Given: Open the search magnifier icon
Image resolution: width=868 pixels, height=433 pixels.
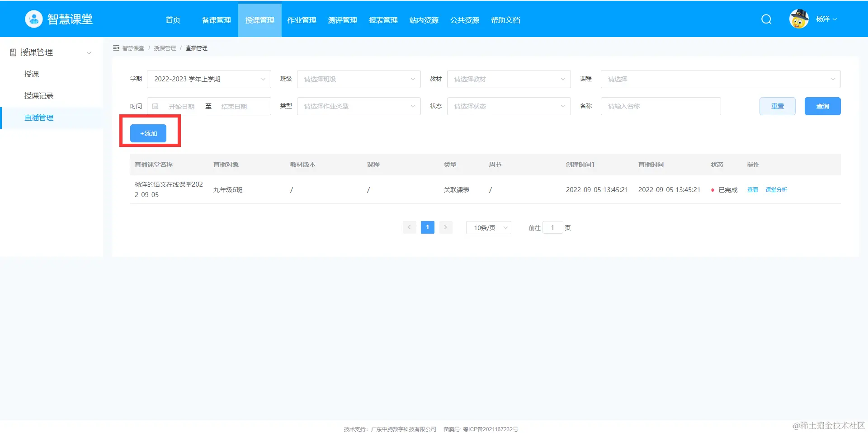Looking at the screenshot, I should coord(766,19).
